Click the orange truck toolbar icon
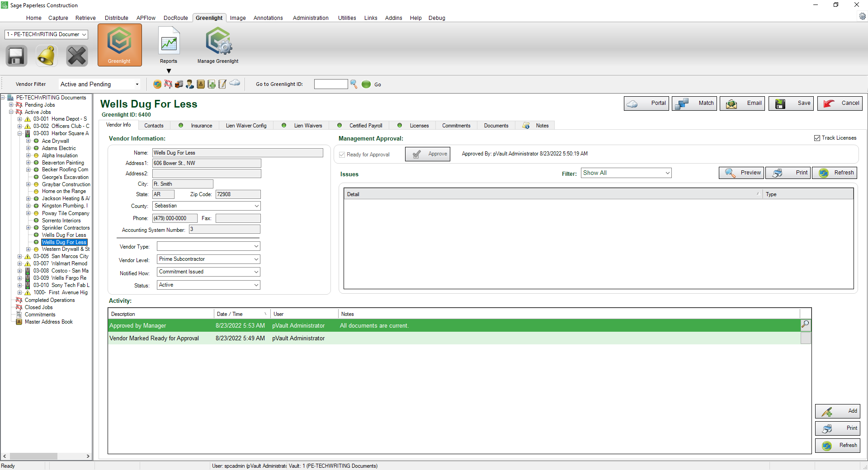Image resolution: width=868 pixels, height=470 pixels. [179, 84]
